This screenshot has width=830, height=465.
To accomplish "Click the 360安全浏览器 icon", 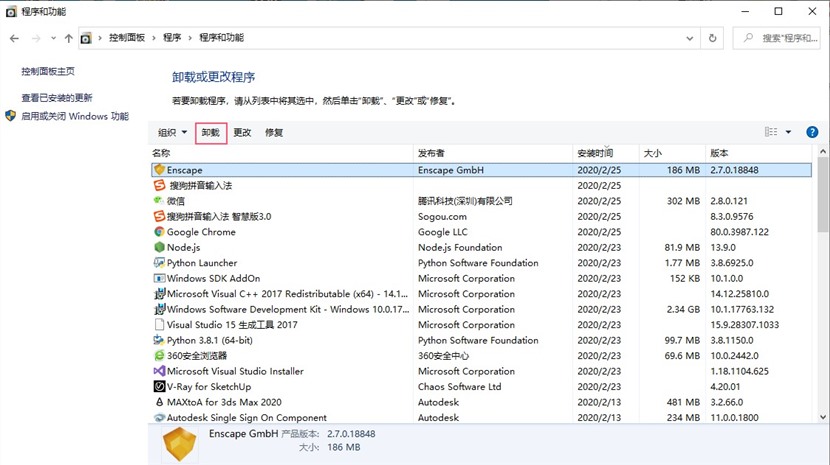I will point(159,355).
